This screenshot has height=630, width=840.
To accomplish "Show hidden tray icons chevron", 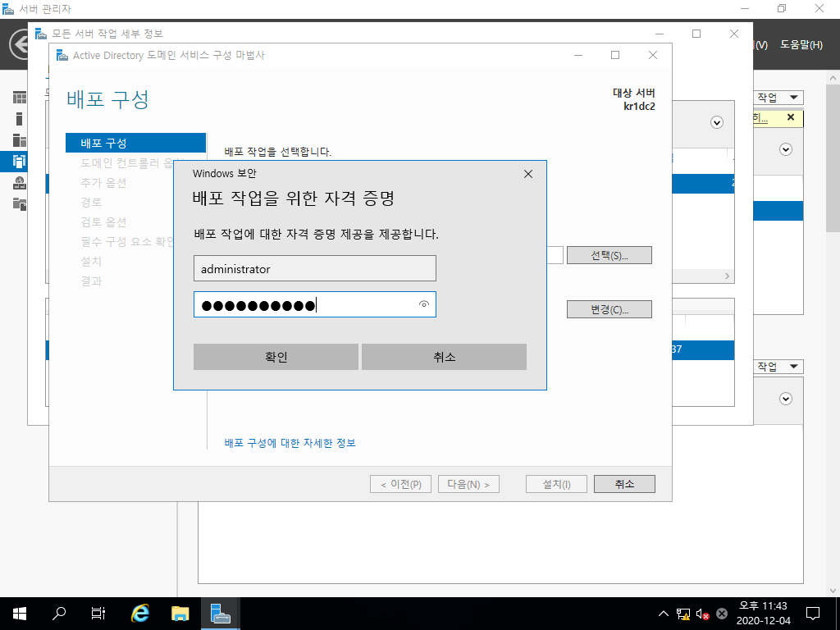I will [663, 614].
